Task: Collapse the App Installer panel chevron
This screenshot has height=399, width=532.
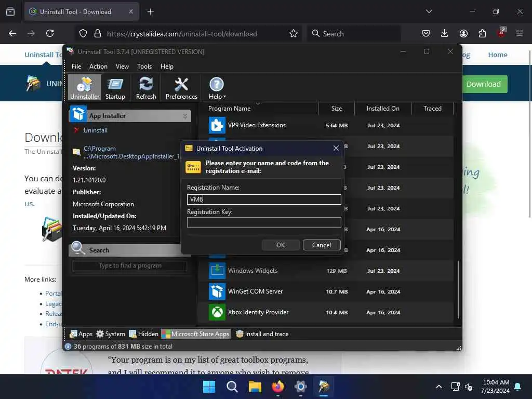Action: pos(185,116)
